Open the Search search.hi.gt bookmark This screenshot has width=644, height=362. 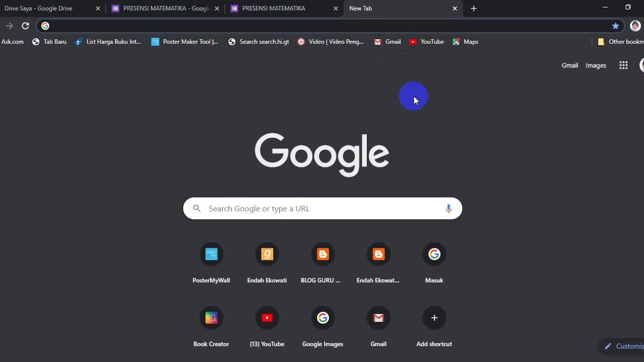click(259, 42)
